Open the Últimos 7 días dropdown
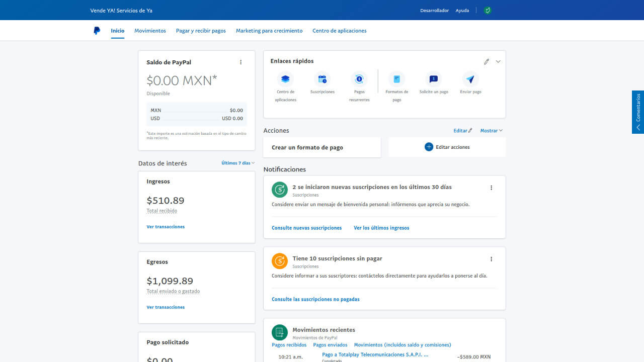 click(238, 163)
